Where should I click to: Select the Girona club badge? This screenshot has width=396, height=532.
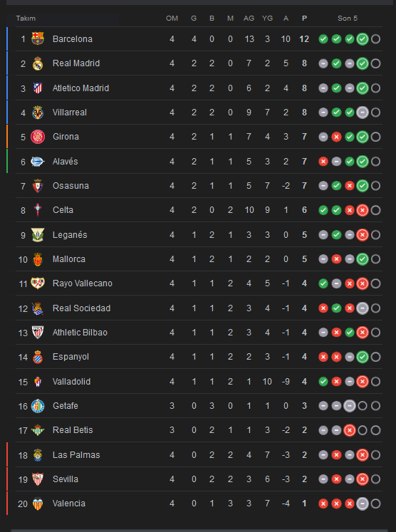pyautogui.click(x=38, y=137)
